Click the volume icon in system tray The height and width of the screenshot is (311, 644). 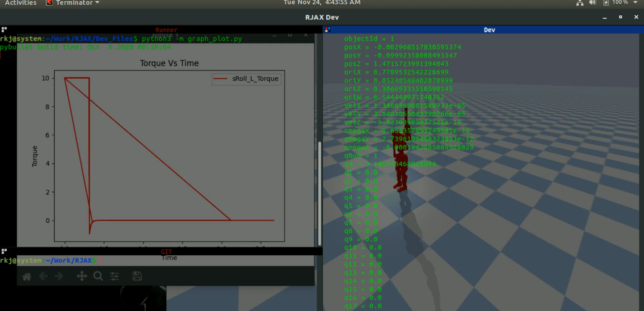(x=592, y=2)
